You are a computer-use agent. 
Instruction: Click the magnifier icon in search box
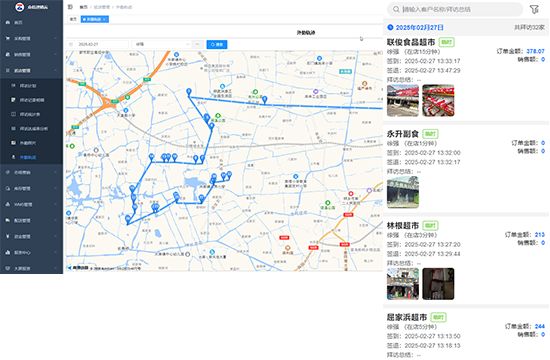coord(396,9)
